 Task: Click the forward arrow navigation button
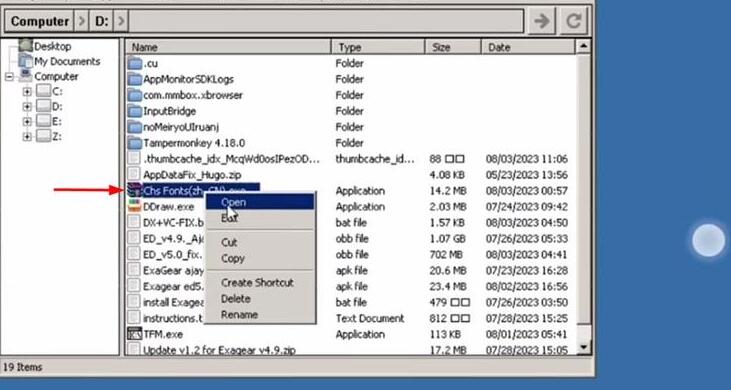pyautogui.click(x=541, y=21)
